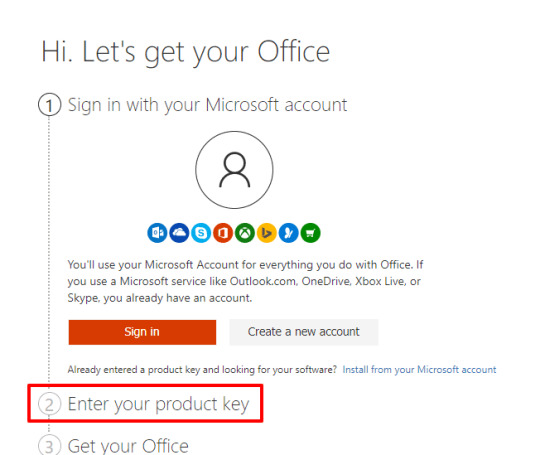Select the step 2 number circle
Image resolution: width=540 pixels, height=455 pixels.
[x=49, y=404]
